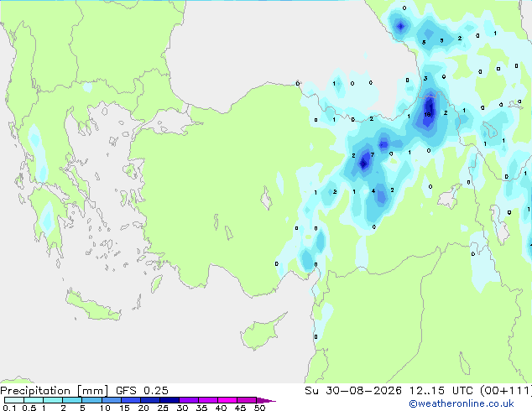
Task: Click the '12..15 UTC' time label
Action: pos(441,391)
